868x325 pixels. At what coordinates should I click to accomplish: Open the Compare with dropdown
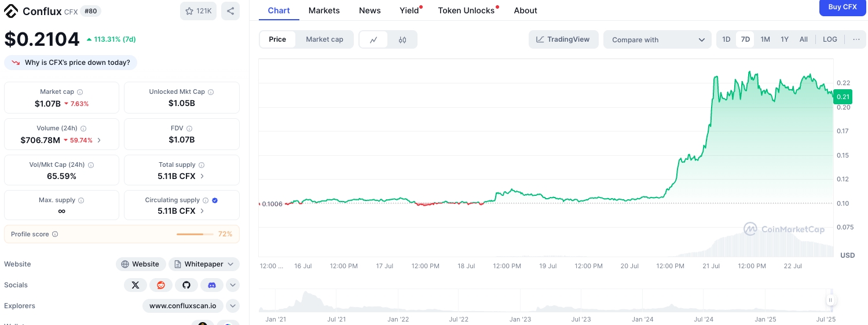[657, 39]
